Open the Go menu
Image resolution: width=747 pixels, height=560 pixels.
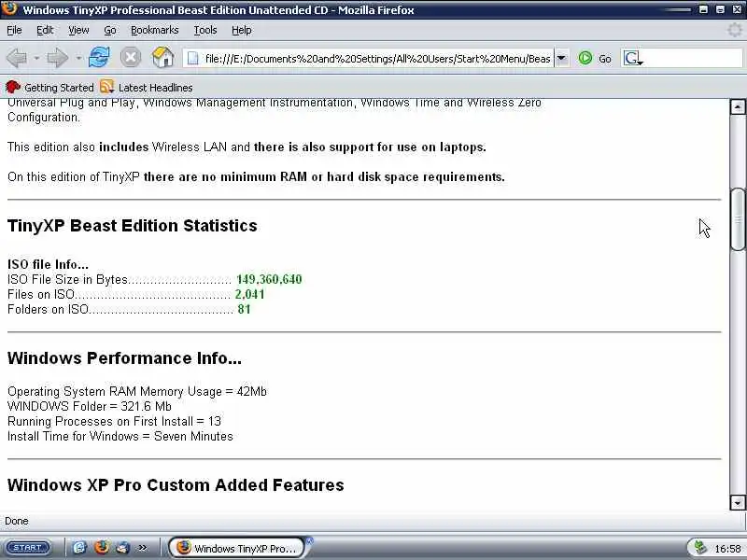click(110, 30)
